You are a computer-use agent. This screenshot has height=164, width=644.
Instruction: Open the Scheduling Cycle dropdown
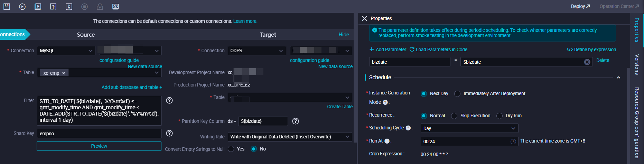click(x=469, y=128)
